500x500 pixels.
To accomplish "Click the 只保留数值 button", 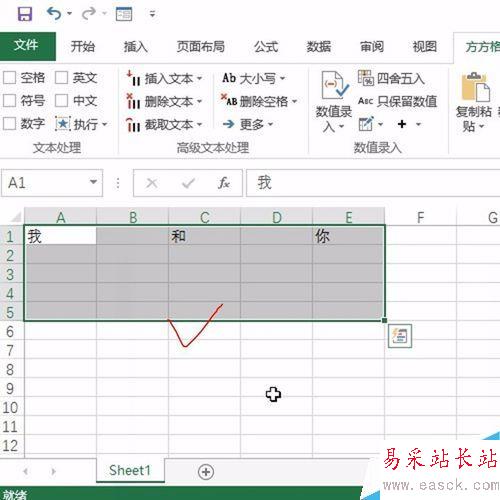I will [397, 101].
